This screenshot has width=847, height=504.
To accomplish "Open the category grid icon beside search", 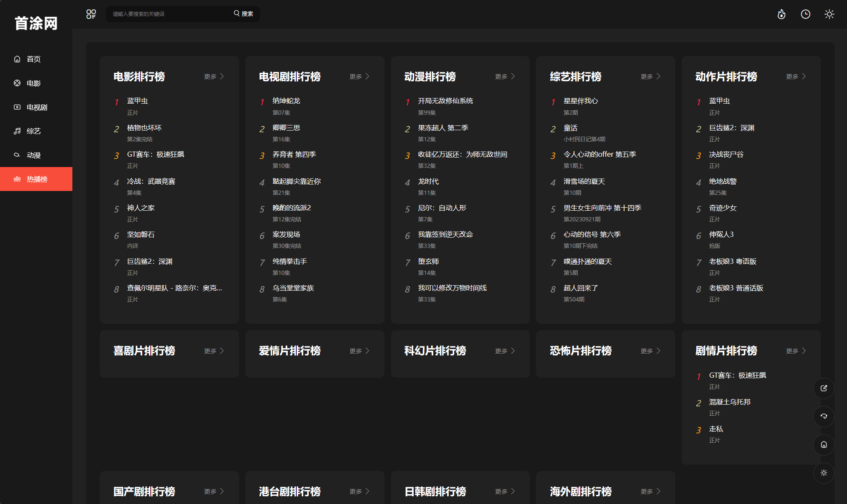I will [x=91, y=14].
